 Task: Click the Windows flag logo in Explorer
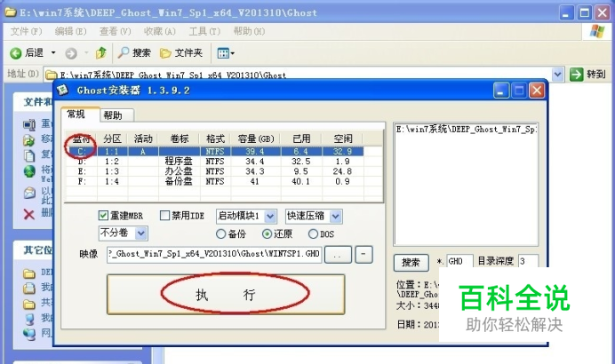pyautogui.click(x=597, y=31)
